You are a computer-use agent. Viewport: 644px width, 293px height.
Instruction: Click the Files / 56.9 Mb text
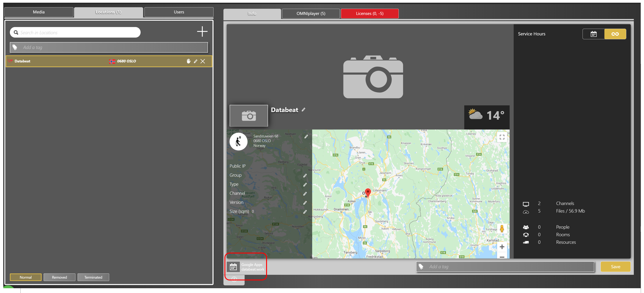pos(571,211)
